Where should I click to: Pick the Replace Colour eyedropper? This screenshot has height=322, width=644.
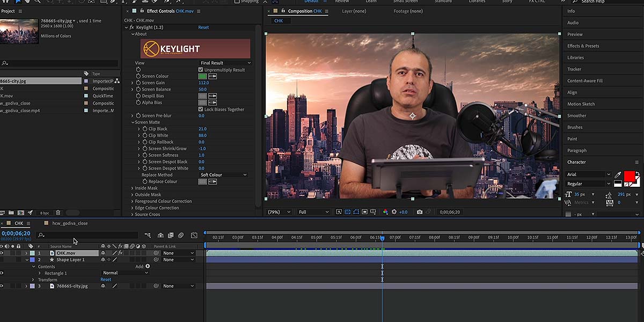pos(213,181)
